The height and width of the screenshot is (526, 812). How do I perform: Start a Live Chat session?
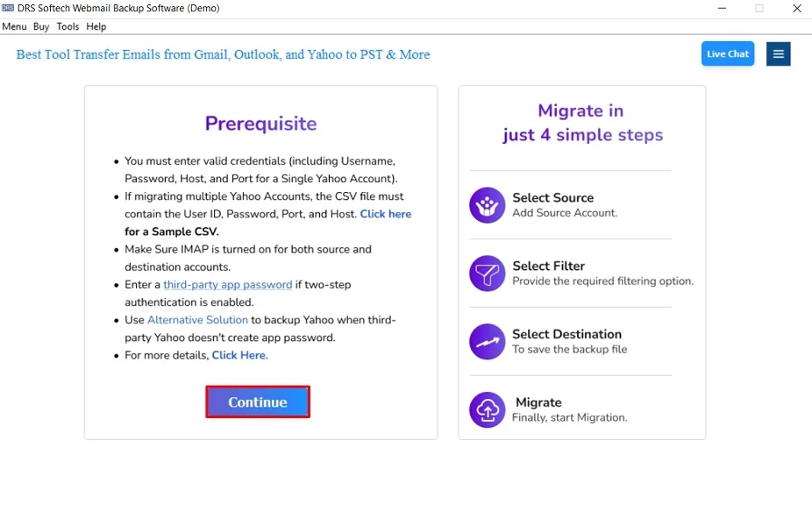pyautogui.click(x=727, y=53)
